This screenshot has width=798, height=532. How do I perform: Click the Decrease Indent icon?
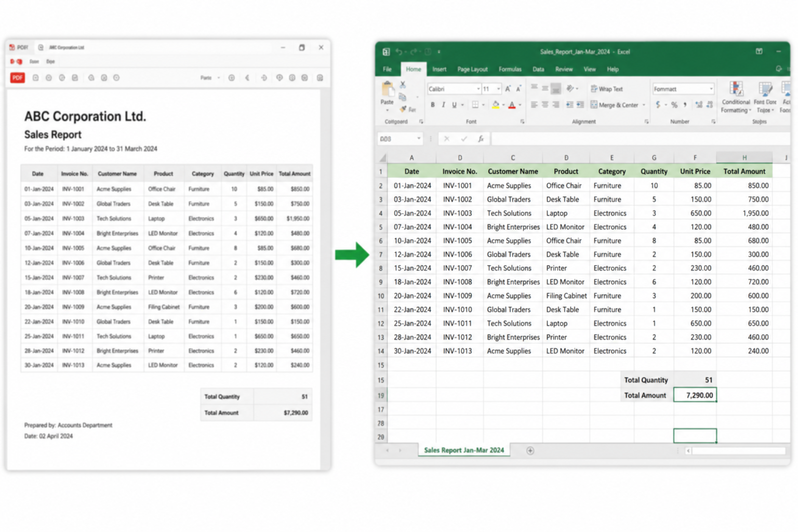(x=570, y=105)
